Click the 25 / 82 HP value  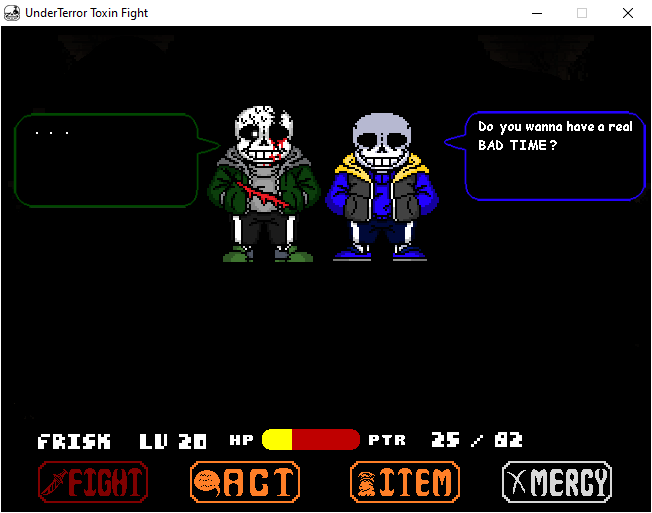(477, 439)
